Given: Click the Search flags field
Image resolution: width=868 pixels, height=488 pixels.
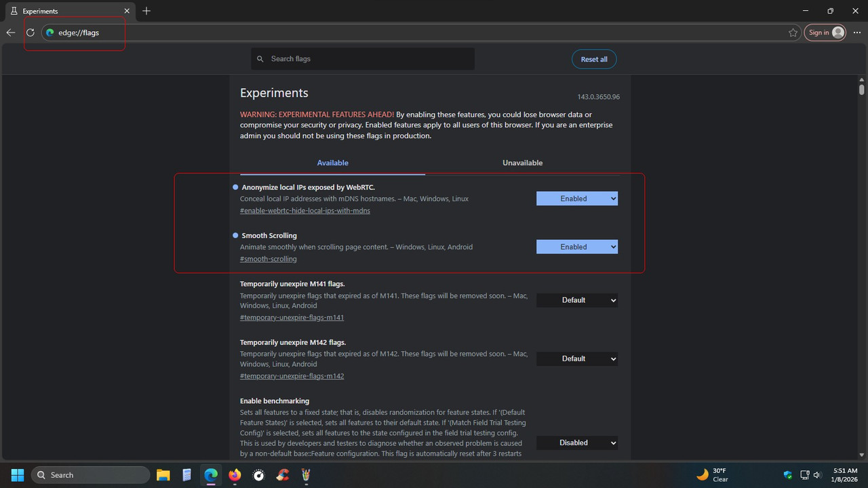Looking at the screenshot, I should (363, 59).
